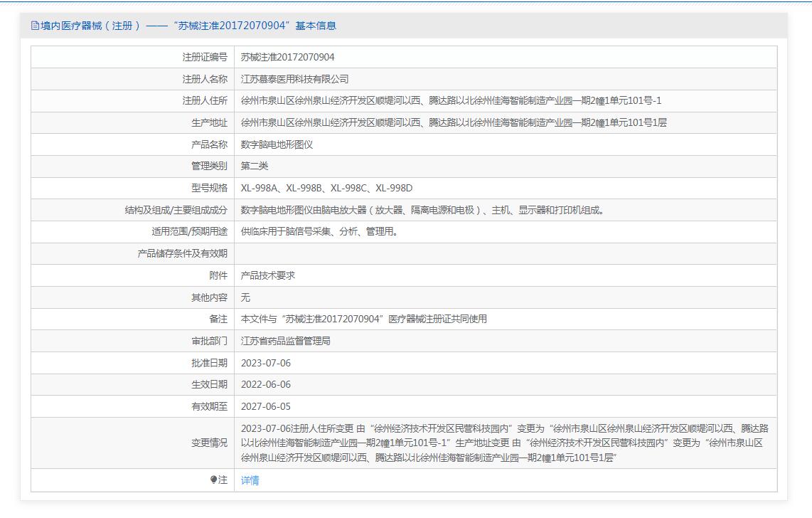The height and width of the screenshot is (518, 812).
Task: Click attachment value 产品技术要求
Action: [x=267, y=275]
